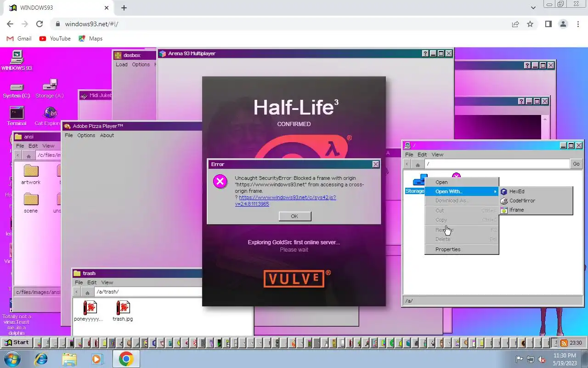Select the scene folder in ansi window
588x368 pixels.
click(x=31, y=203)
